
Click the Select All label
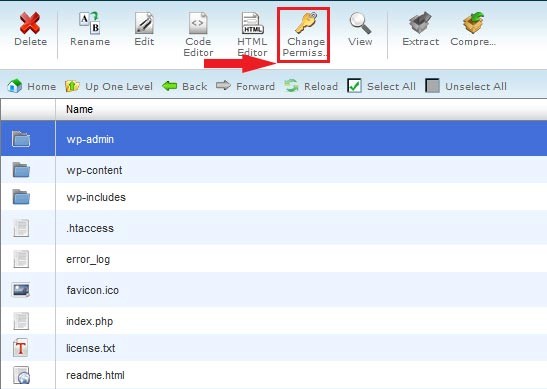click(391, 87)
